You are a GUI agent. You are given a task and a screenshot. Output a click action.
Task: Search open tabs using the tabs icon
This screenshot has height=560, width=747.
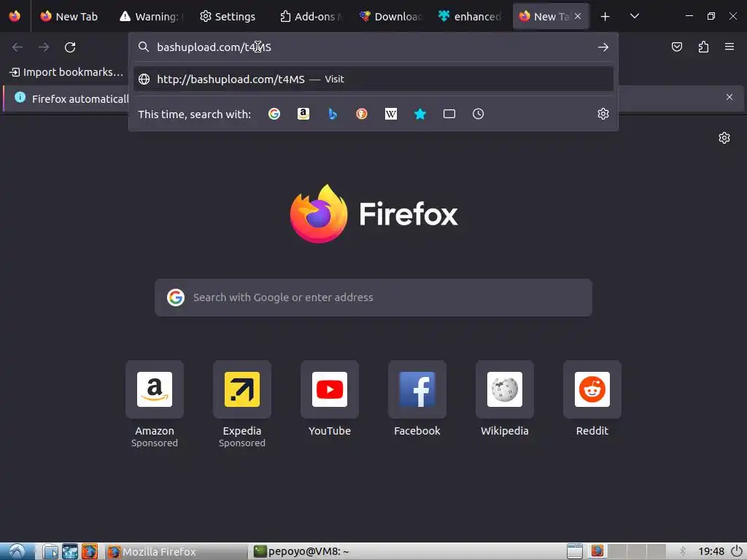pos(449,114)
